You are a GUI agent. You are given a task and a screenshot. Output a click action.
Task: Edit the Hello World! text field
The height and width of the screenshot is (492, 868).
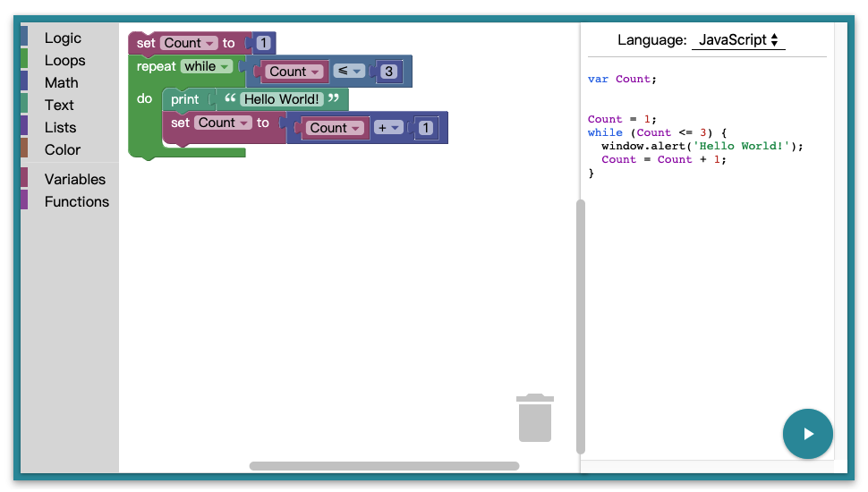[x=282, y=99]
